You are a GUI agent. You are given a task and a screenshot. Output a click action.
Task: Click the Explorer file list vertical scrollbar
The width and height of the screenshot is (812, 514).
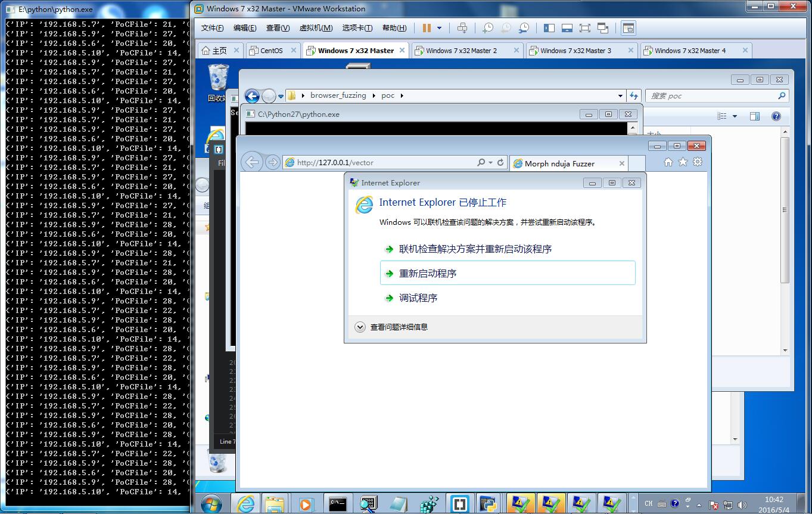coord(785,209)
